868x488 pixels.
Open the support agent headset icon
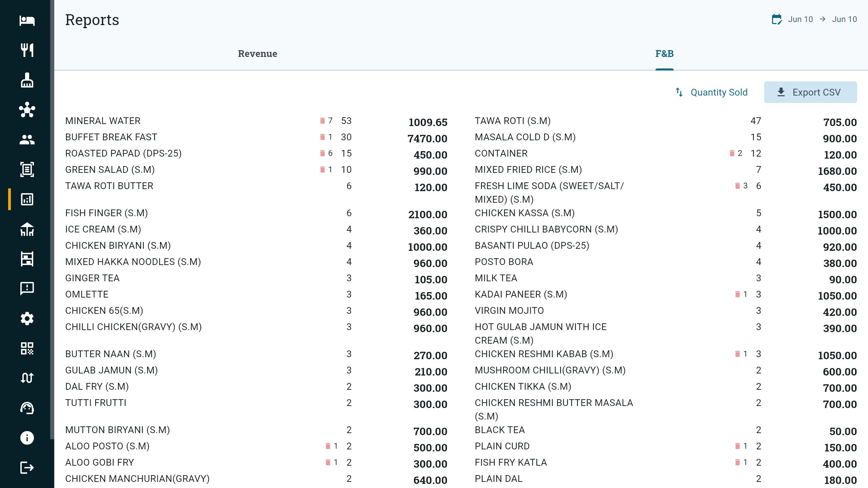[27, 408]
